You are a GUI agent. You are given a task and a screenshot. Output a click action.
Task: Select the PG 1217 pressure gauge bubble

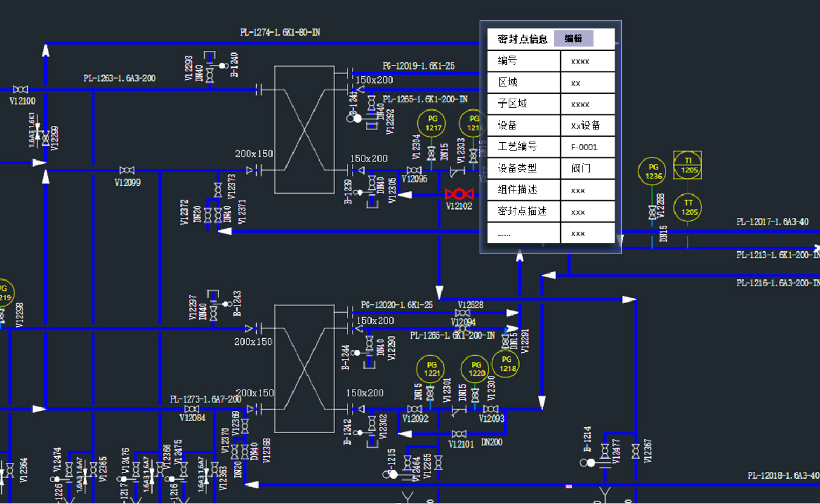pos(431,123)
